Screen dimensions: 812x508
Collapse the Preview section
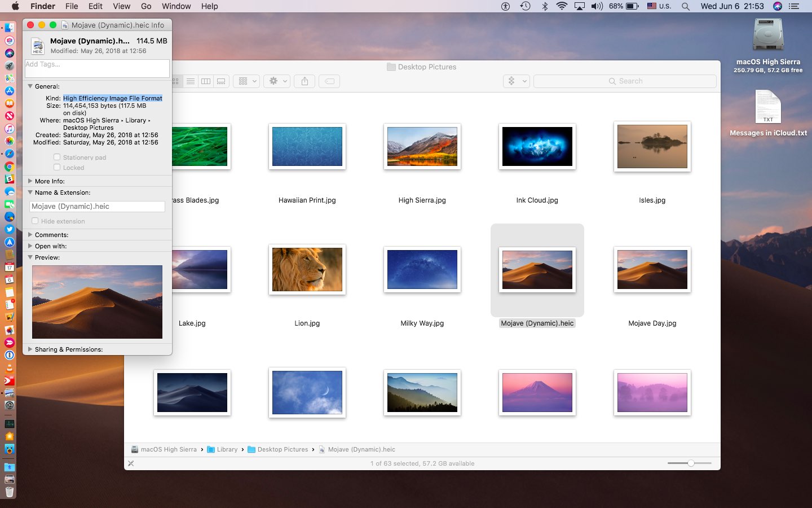coord(30,257)
